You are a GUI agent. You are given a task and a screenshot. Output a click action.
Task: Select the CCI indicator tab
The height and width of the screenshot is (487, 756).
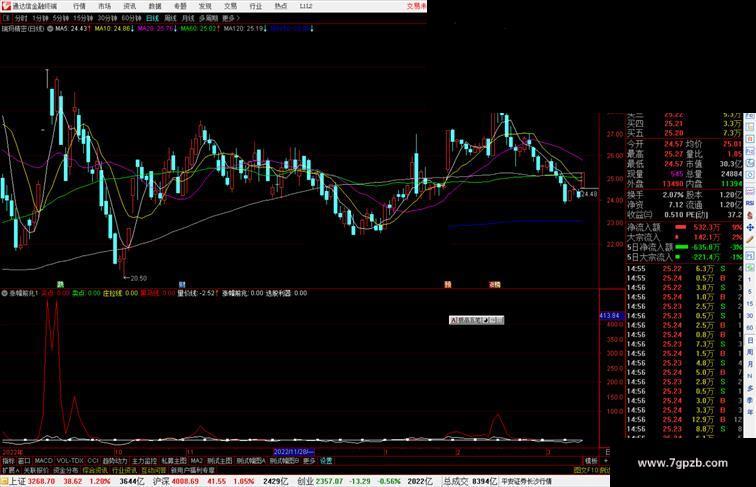pos(93,461)
